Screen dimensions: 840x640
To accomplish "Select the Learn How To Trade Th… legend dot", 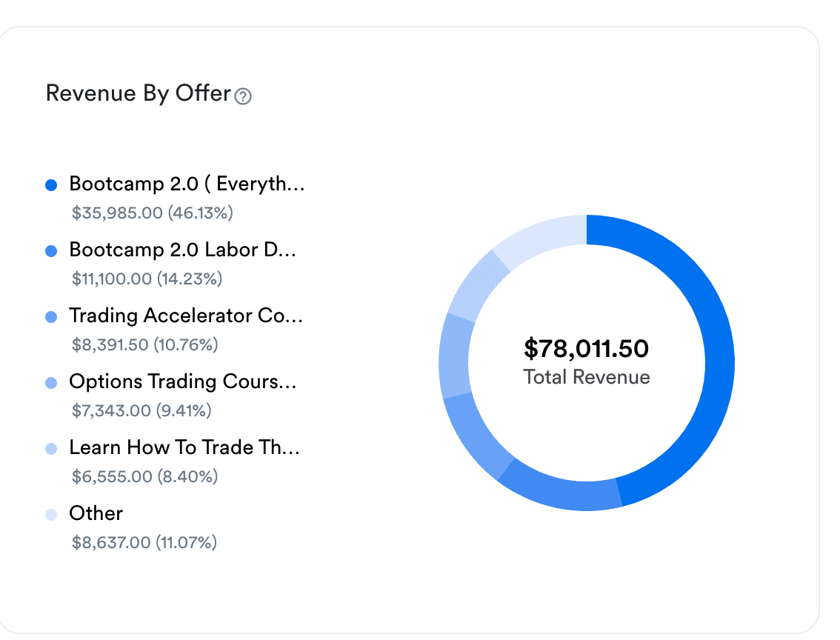I will [51, 449].
